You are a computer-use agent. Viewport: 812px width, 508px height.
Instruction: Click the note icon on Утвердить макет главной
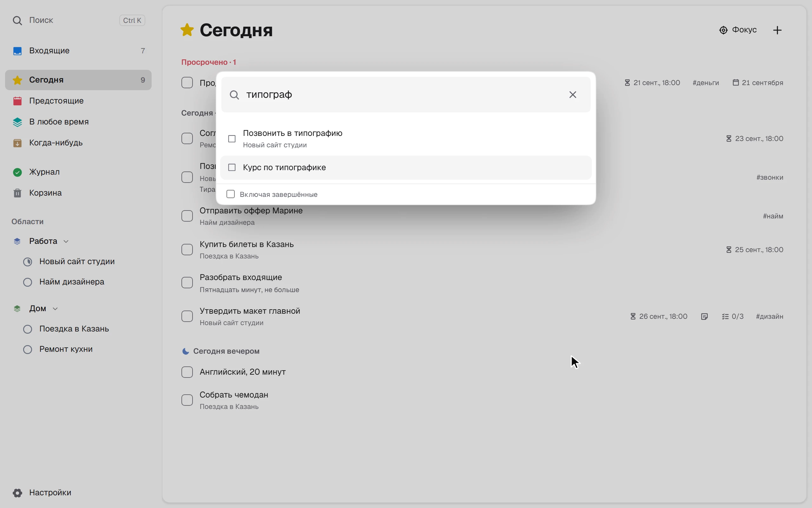704,317
